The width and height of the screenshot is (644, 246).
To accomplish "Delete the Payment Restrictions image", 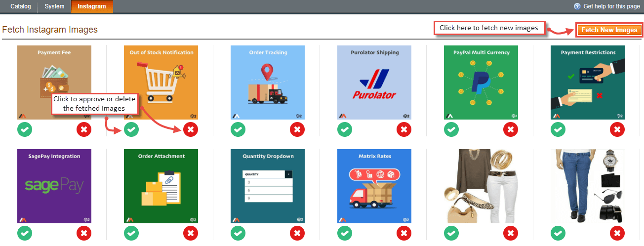I will [x=617, y=130].
